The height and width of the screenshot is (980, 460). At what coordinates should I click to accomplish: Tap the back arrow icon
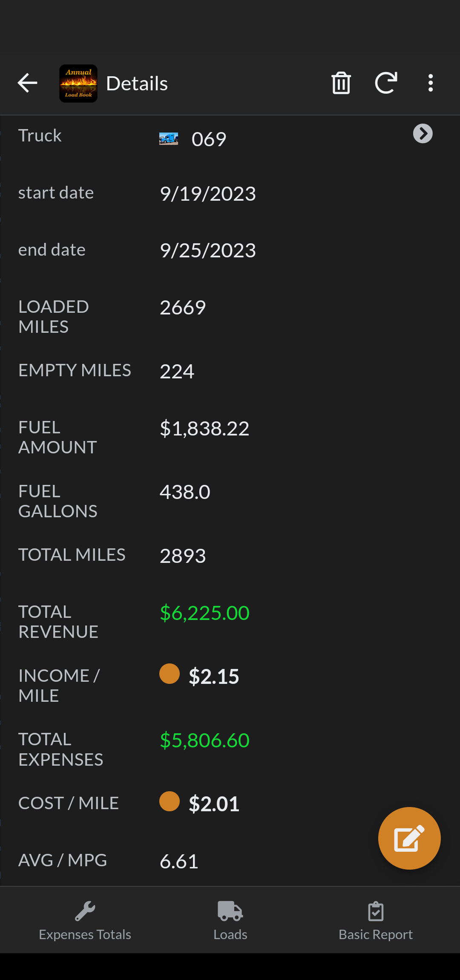[28, 83]
